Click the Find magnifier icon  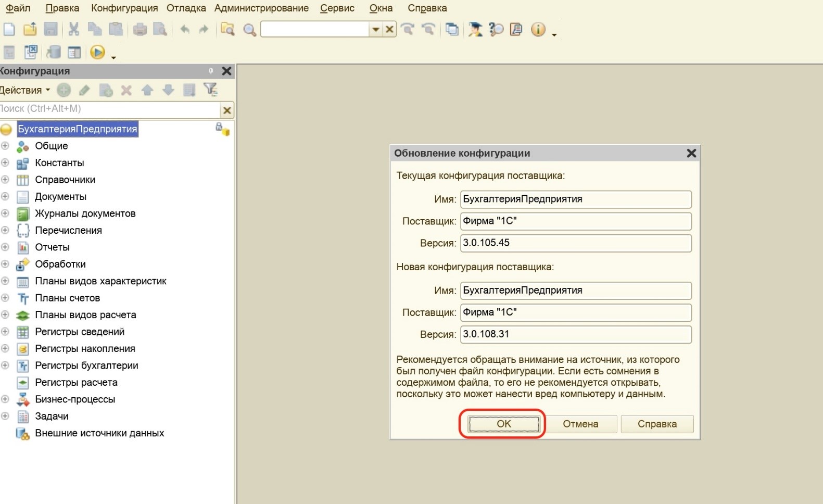[249, 30]
